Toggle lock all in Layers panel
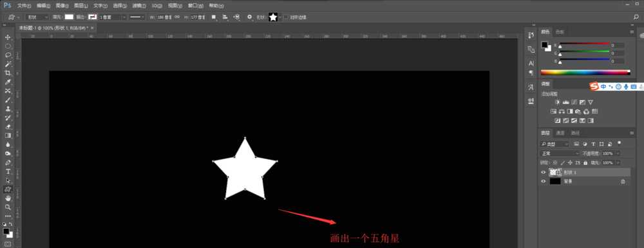 click(585, 163)
